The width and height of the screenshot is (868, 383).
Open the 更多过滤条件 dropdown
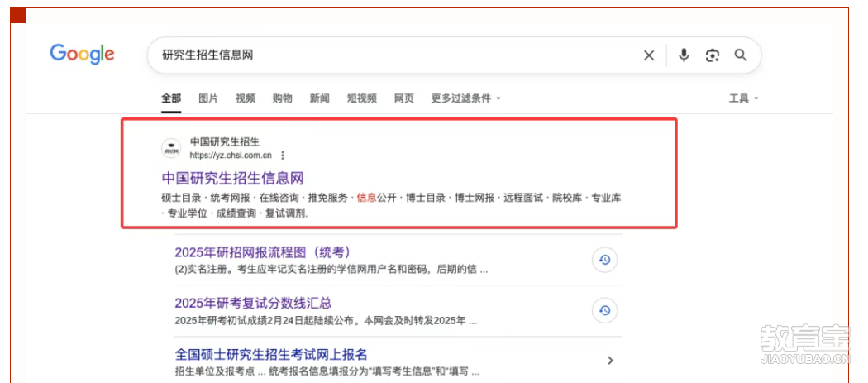(x=465, y=98)
